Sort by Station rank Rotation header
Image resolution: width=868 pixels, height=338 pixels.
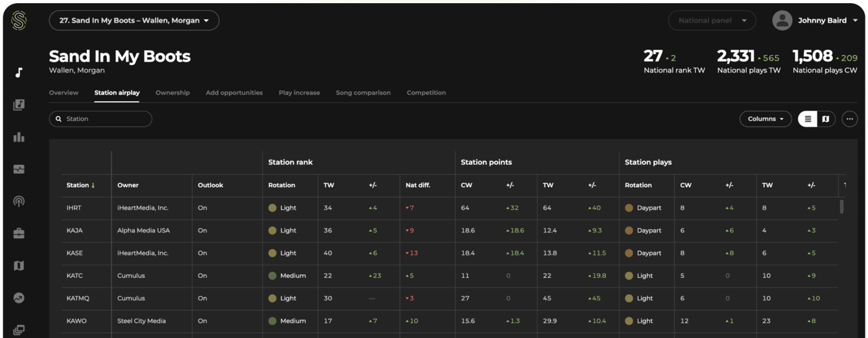282,185
